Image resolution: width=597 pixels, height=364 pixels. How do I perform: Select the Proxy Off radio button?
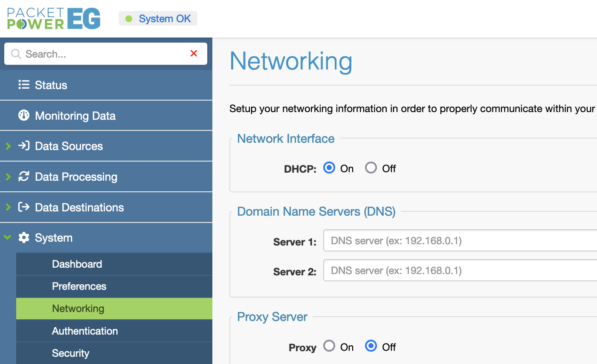pos(371,346)
